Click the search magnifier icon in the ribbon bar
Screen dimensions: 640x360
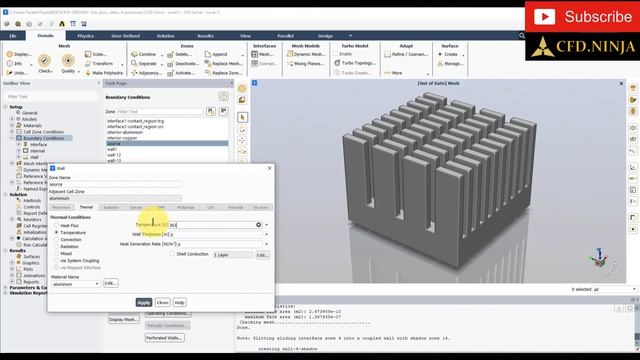point(522,36)
